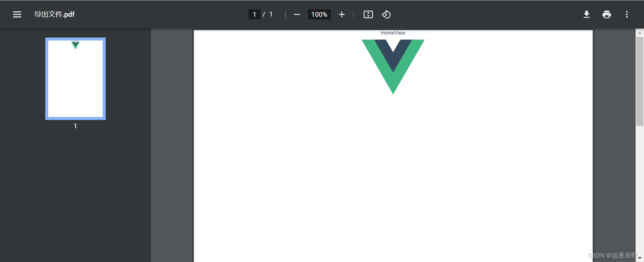This screenshot has width=644, height=262.
Task: Click the Vue logo on the page
Action: tap(393, 67)
